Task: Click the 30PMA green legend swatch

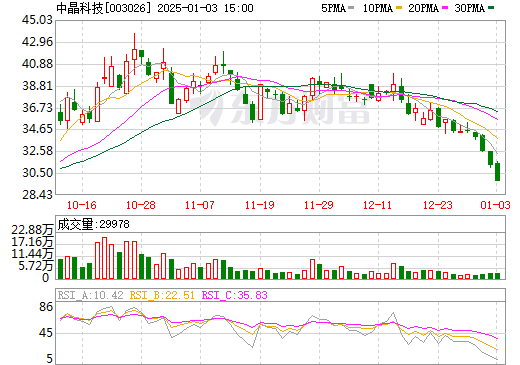Action: click(x=491, y=7)
